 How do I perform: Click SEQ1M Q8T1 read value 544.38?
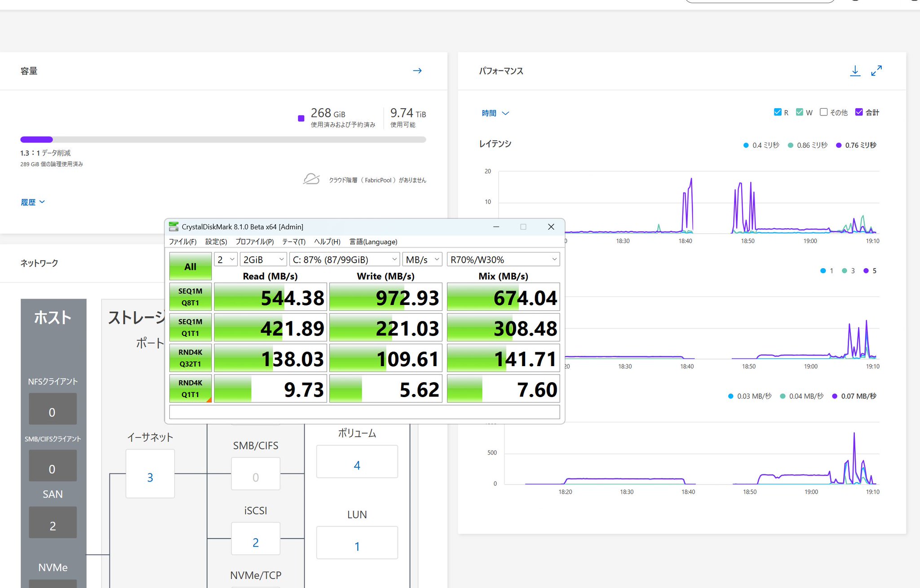pyautogui.click(x=270, y=297)
